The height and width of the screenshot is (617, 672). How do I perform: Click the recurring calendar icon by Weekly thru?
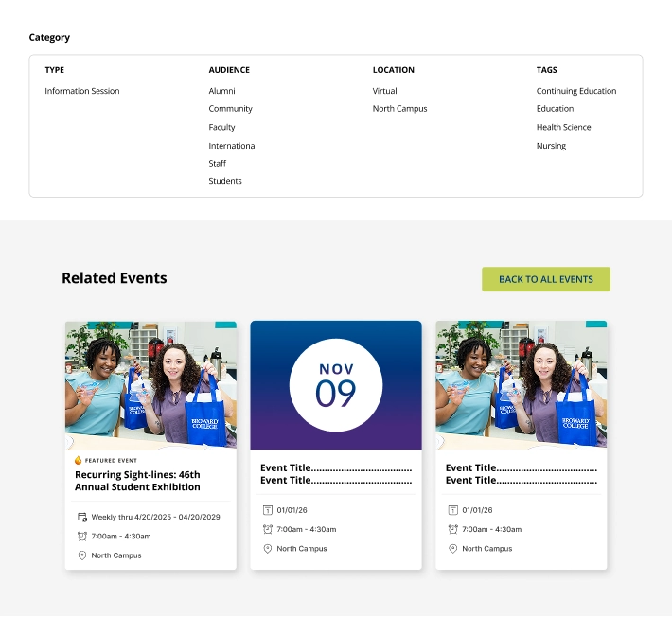[82, 518]
